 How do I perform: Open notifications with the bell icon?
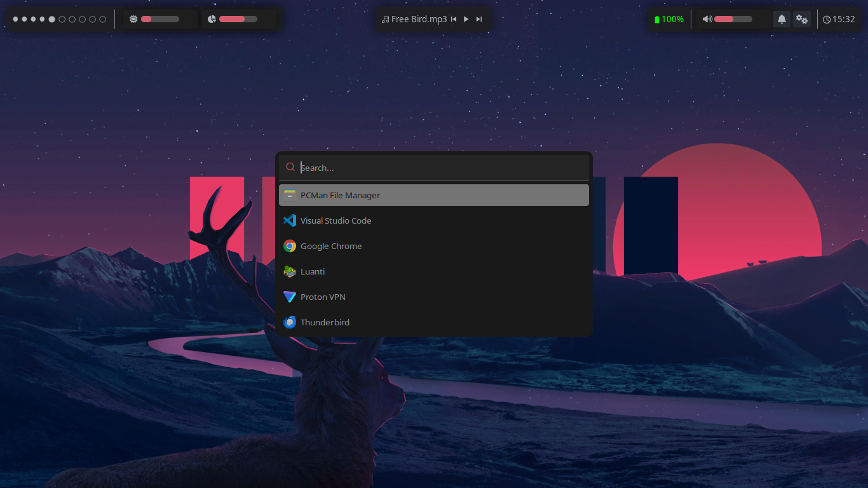(782, 19)
